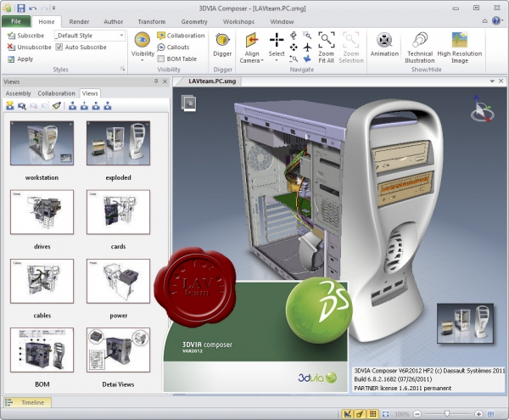Open the Workshops ribbon tab
The width and height of the screenshot is (509, 420).
pos(238,22)
